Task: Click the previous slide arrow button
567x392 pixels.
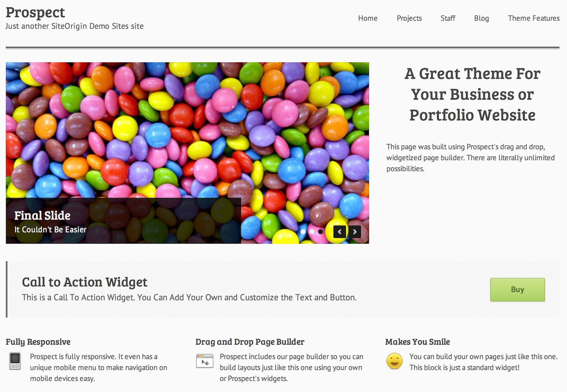Action: 339,232
